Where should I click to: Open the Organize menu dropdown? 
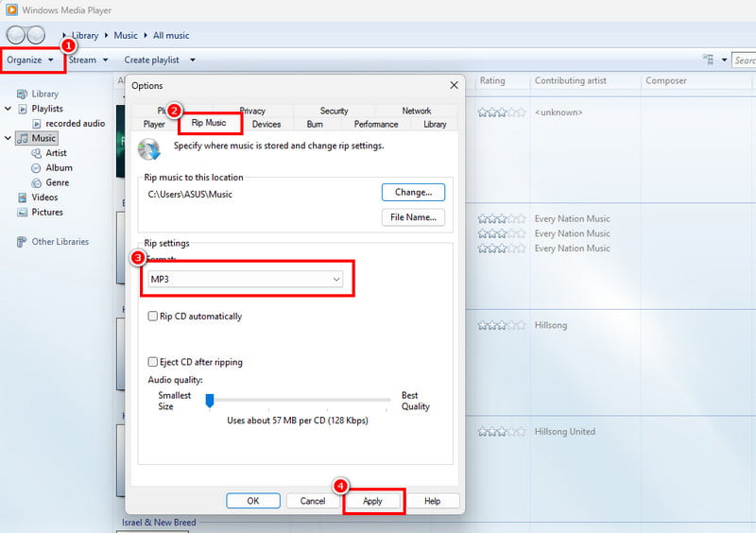point(30,60)
